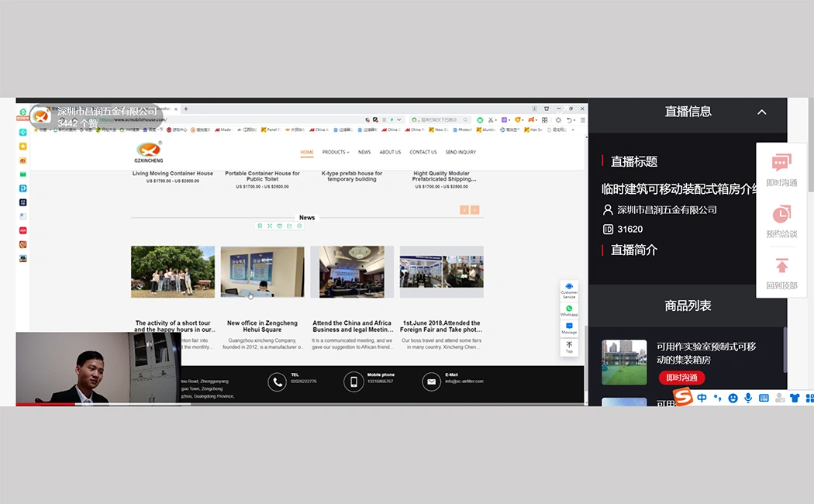This screenshot has height=504, width=814.
Task: Click the 商品列表 section header
Action: [x=688, y=306]
